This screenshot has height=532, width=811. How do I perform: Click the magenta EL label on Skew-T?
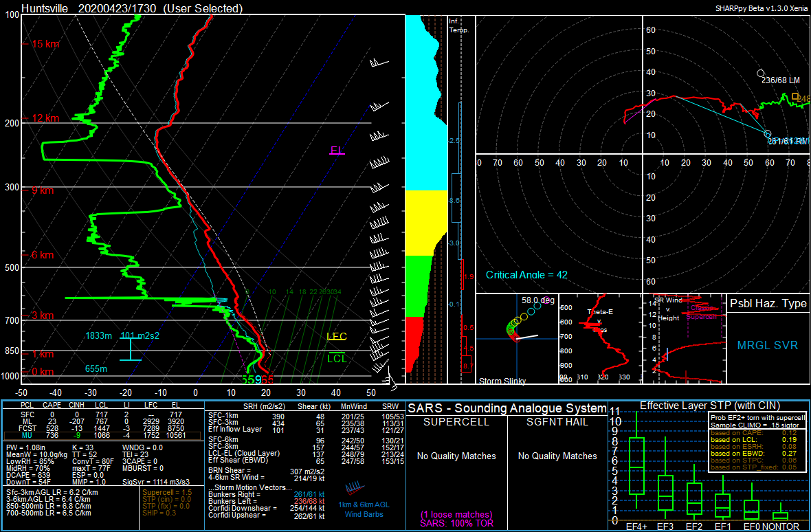click(337, 151)
